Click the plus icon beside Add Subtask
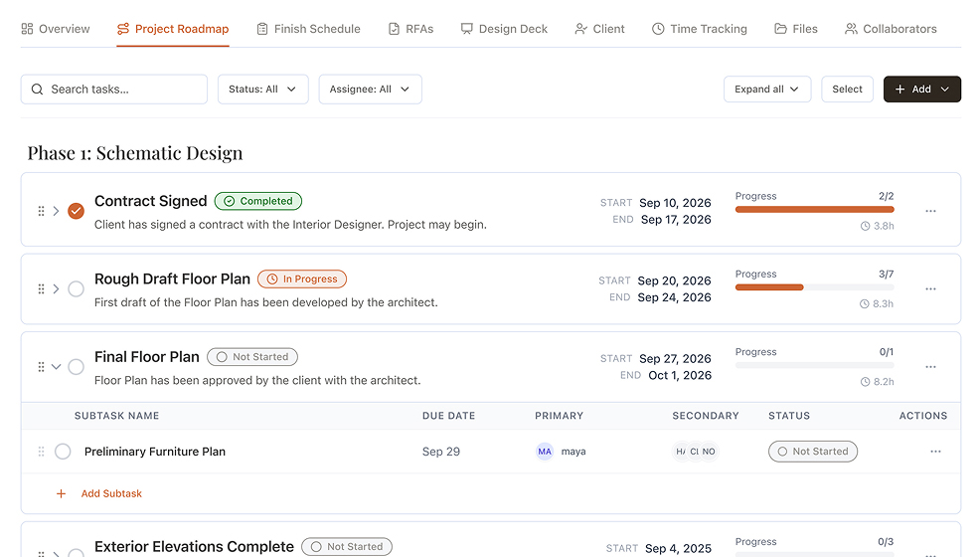Viewport: 980px width, 557px height. pos(62,494)
